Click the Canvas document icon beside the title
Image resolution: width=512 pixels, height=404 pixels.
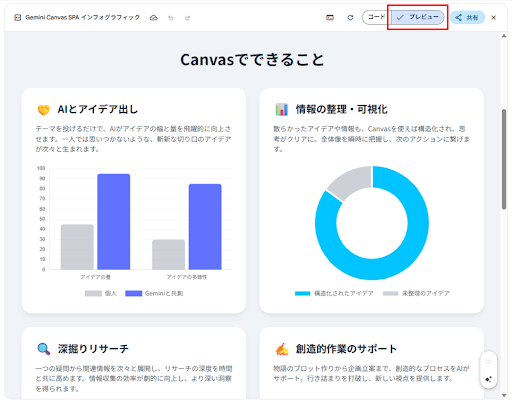[18, 18]
